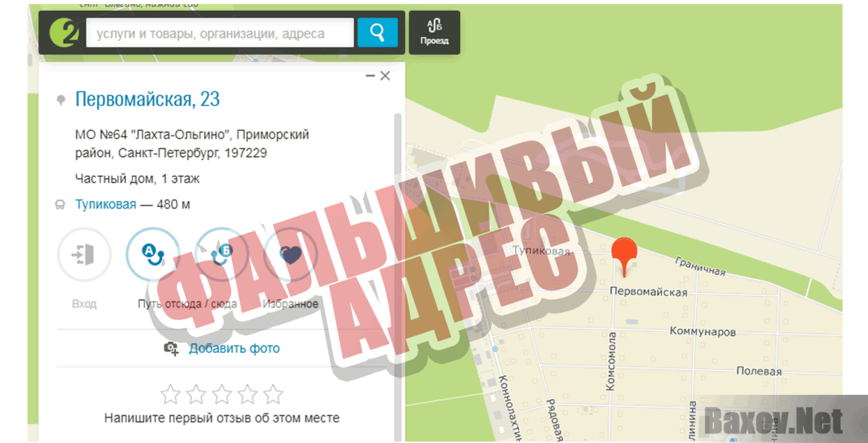Click the bus stop icon near Тупиковая

pos(61,205)
